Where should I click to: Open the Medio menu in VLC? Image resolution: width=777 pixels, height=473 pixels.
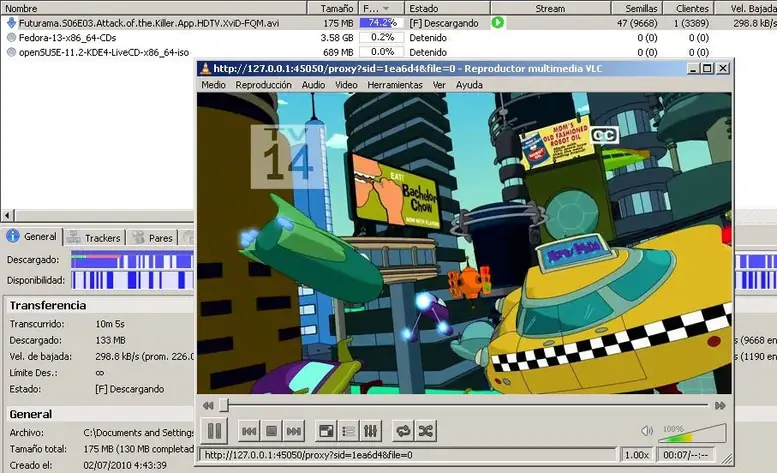coord(213,85)
